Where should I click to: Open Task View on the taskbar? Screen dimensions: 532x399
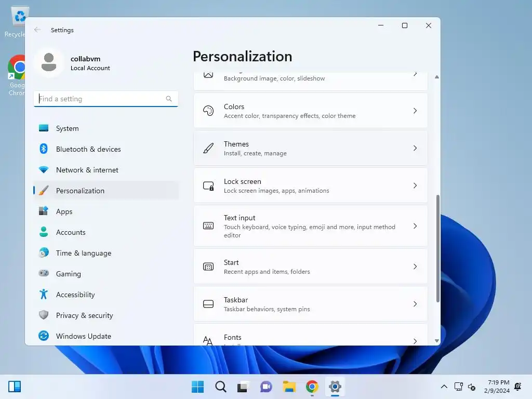[x=243, y=387]
